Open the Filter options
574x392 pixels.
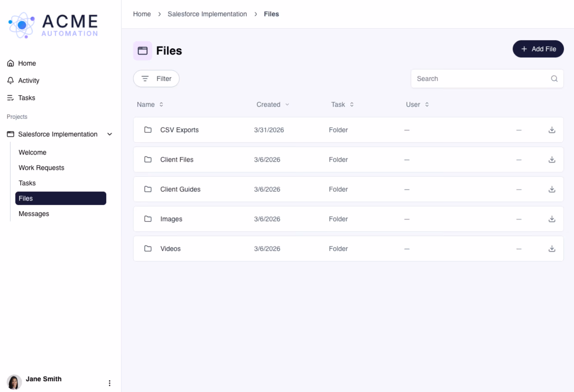tap(156, 78)
